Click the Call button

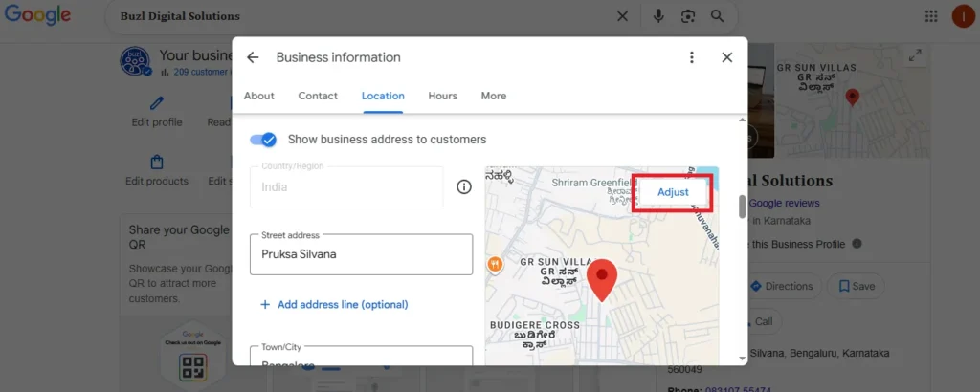coord(758,321)
